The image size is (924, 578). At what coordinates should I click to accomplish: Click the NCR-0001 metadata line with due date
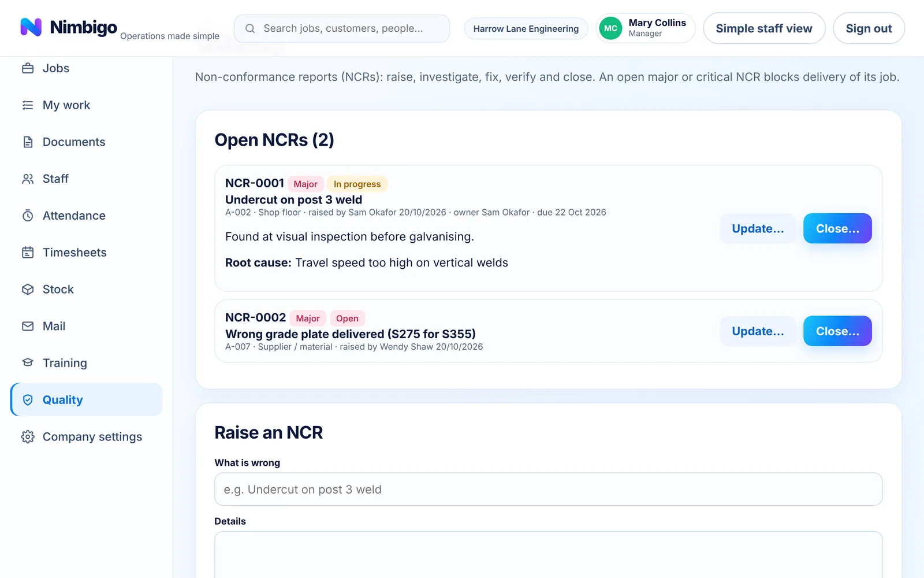(416, 213)
